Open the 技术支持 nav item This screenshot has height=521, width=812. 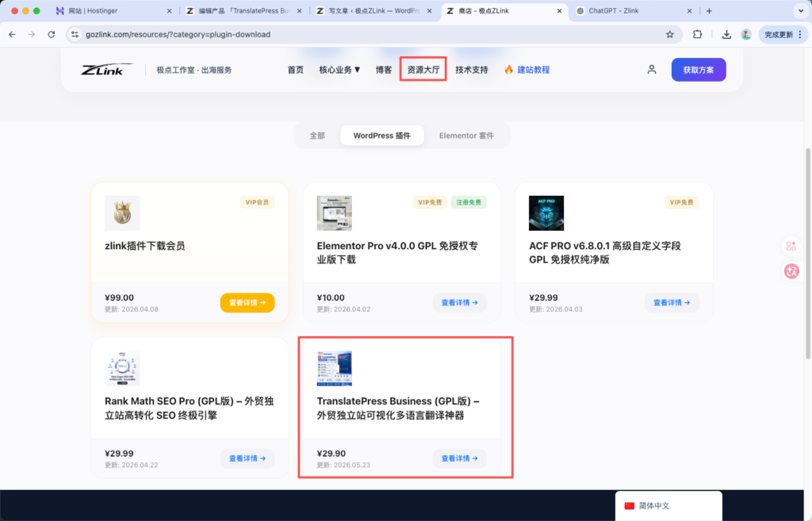472,70
